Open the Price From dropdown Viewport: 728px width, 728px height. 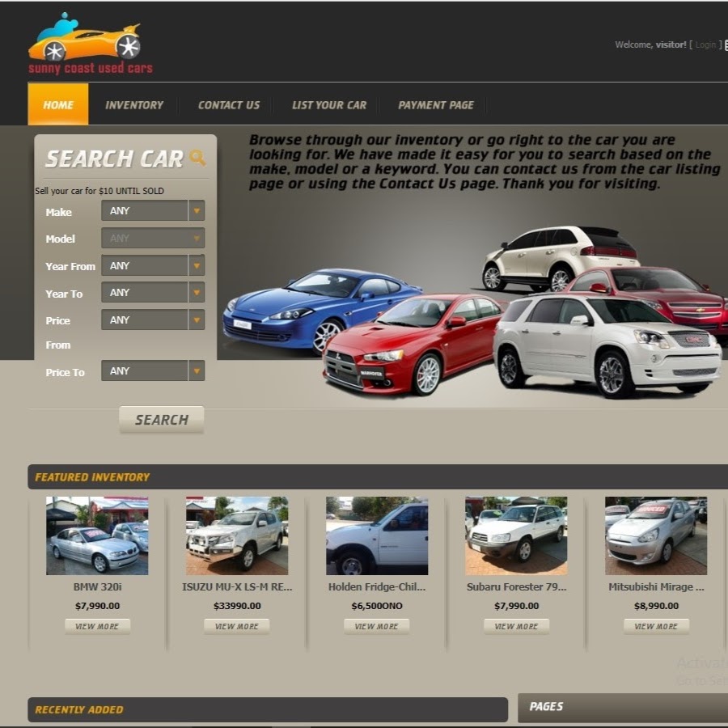tap(153, 320)
